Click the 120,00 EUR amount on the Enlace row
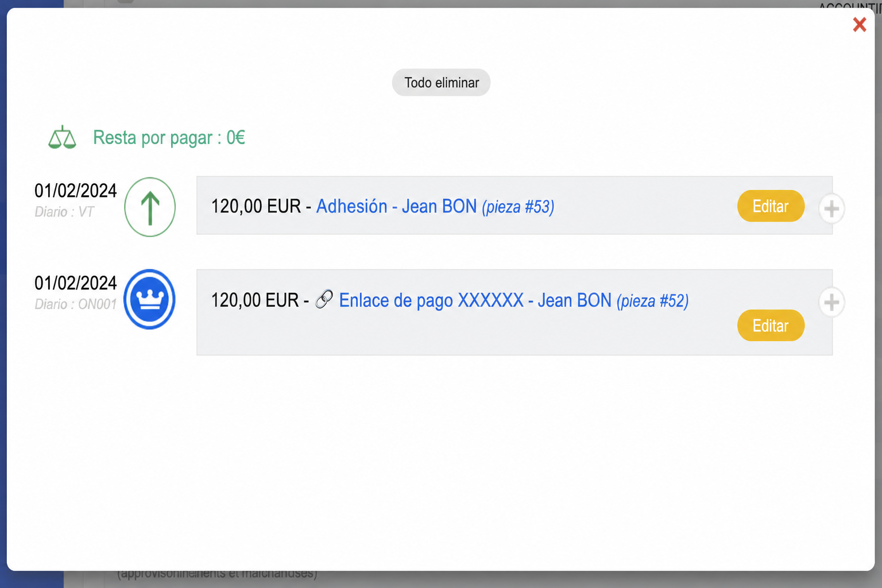882x588 pixels. tap(255, 300)
